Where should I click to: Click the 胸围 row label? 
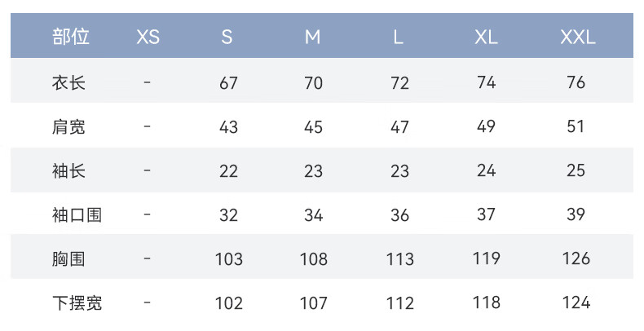68,259
